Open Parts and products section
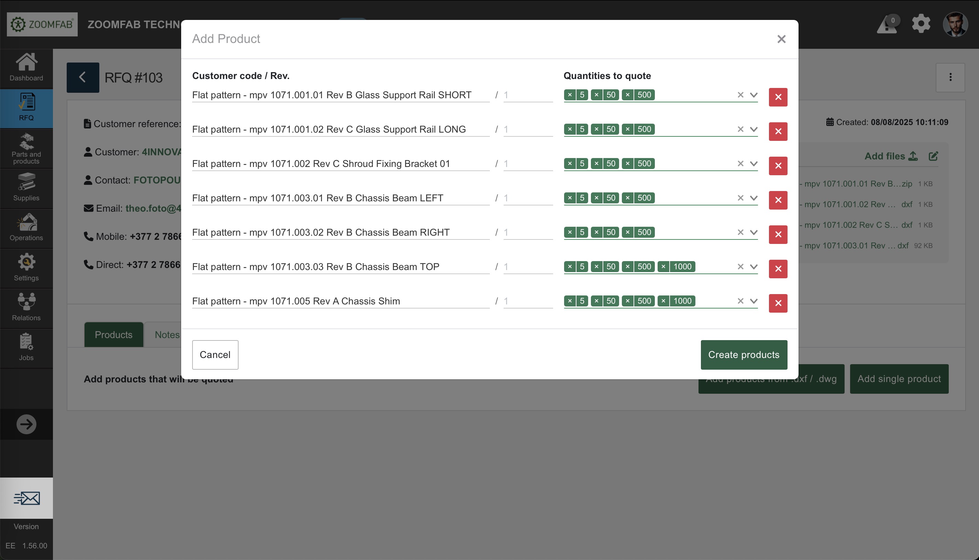The width and height of the screenshot is (979, 560). point(26,148)
